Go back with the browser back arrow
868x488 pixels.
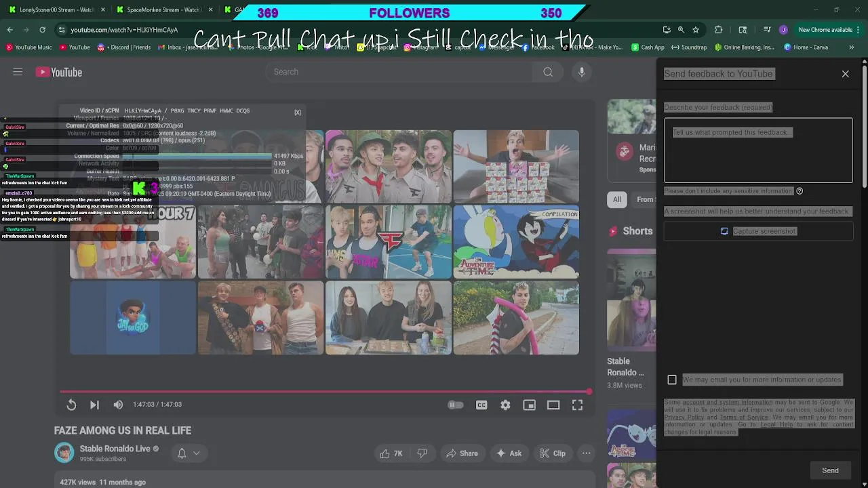(9, 30)
